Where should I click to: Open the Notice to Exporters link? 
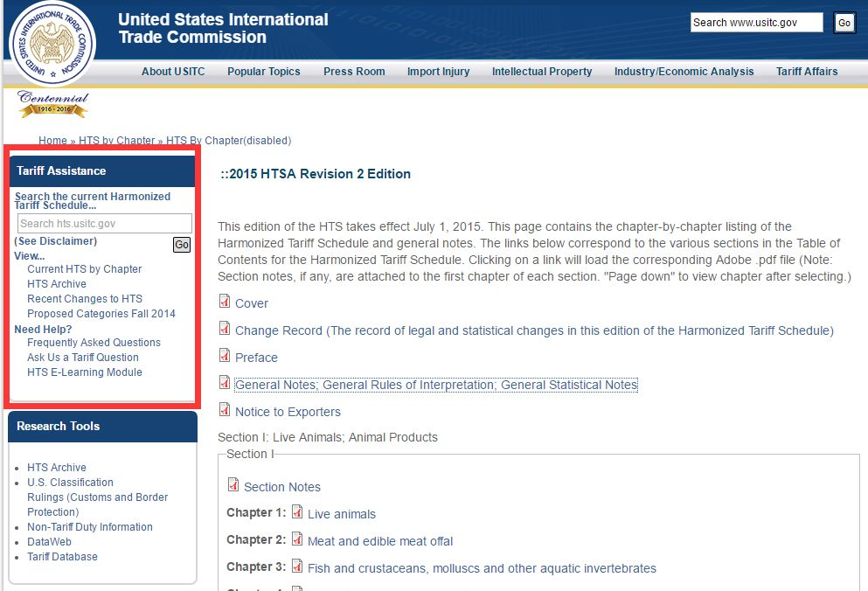tap(288, 412)
